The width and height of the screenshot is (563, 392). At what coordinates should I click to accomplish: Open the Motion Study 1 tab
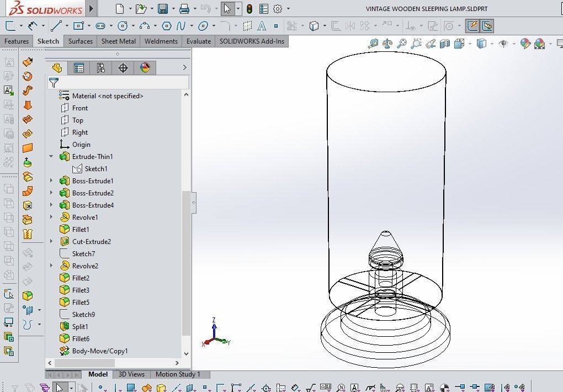coord(178,374)
